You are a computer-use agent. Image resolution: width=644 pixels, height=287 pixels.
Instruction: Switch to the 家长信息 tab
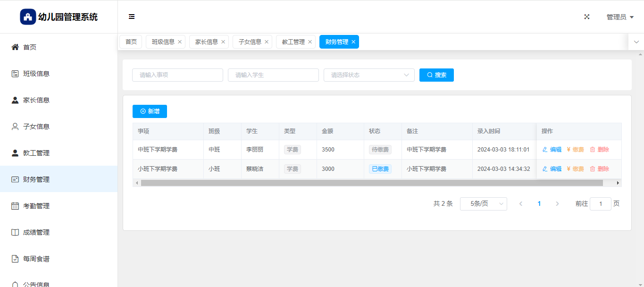(x=206, y=42)
